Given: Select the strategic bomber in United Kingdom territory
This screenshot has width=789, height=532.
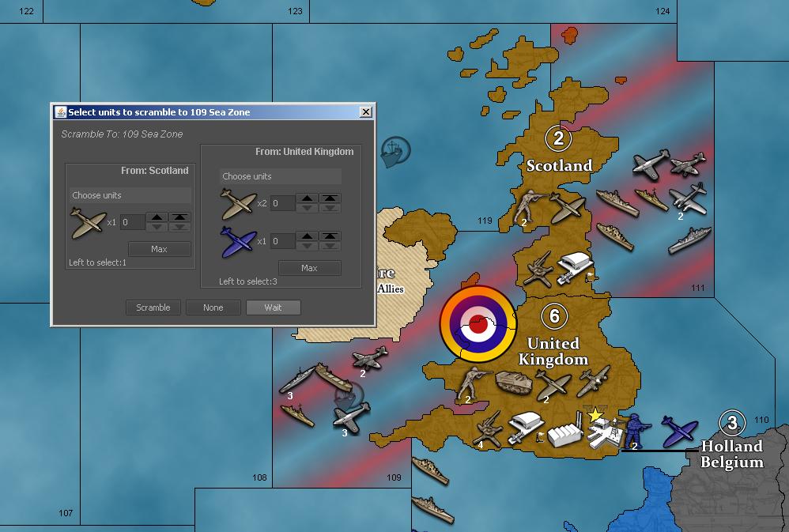Looking at the screenshot, I should (594, 382).
